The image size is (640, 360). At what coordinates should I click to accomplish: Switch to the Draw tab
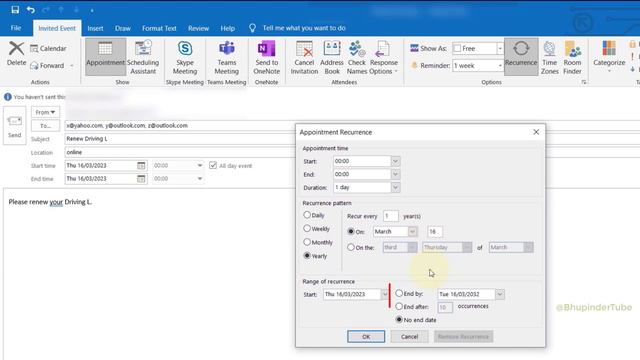tap(123, 28)
